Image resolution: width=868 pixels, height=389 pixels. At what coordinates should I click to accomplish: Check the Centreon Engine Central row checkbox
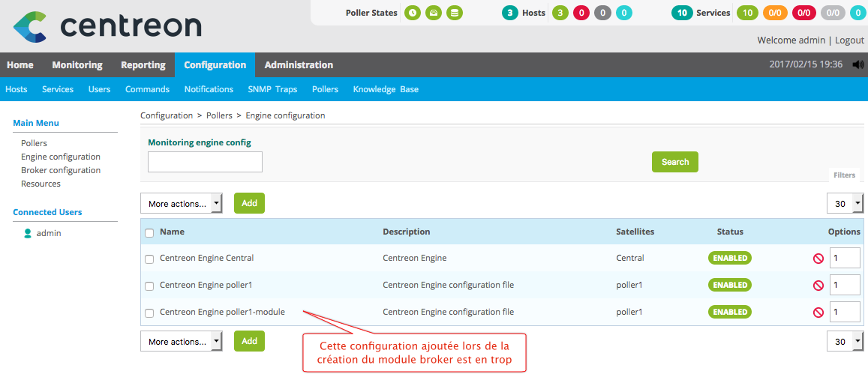pyautogui.click(x=149, y=259)
